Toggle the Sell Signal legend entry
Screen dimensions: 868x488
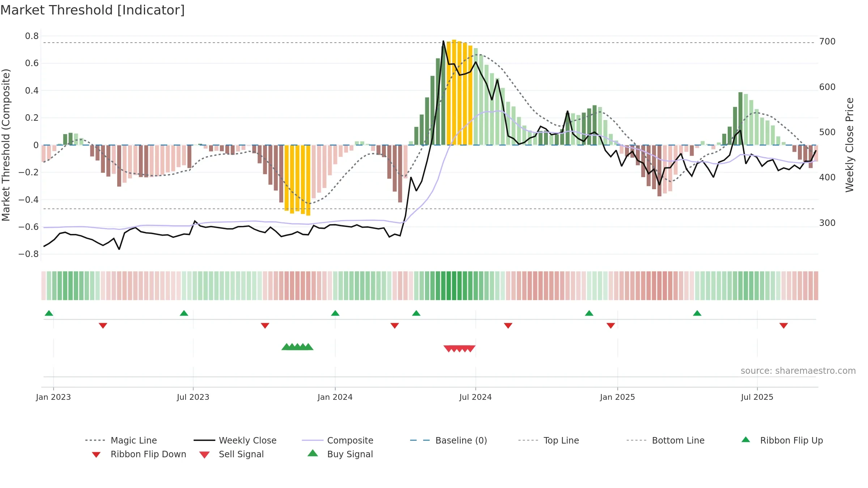(231, 454)
